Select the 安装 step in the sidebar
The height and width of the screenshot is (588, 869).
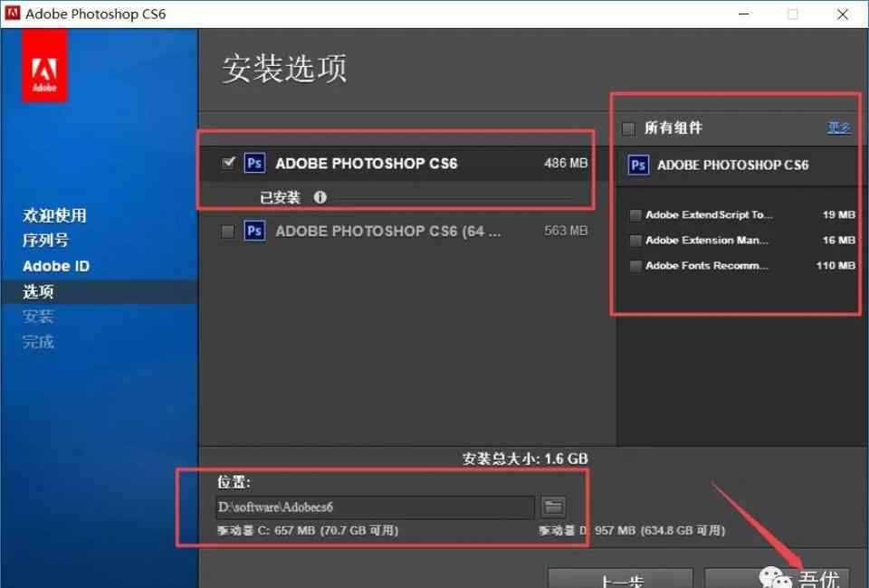(38, 317)
